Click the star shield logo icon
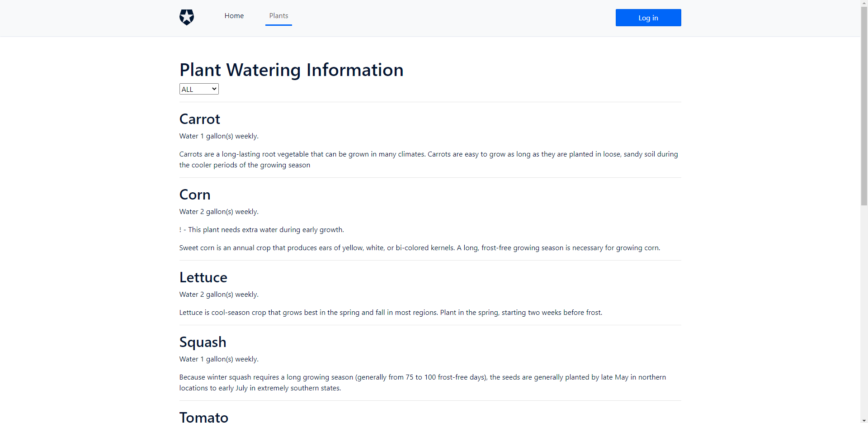The image size is (868, 423). [186, 17]
